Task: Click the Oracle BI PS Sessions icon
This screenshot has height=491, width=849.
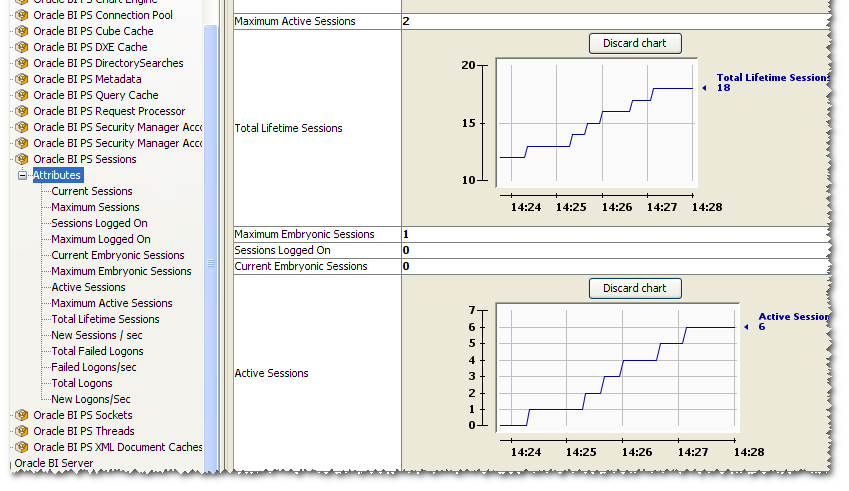Action: [21, 159]
